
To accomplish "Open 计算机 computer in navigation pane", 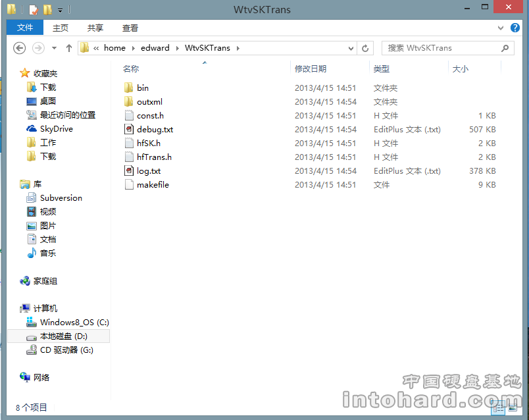I will coord(45,308).
